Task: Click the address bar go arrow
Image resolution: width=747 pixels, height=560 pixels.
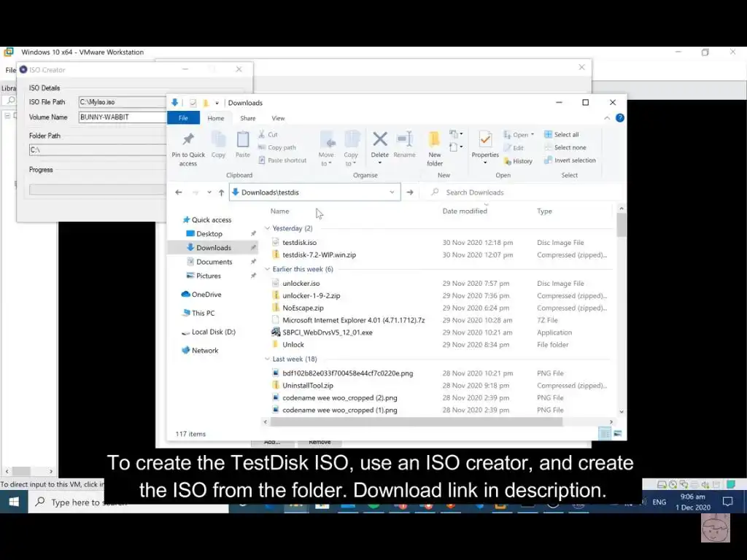Action: pyautogui.click(x=410, y=192)
